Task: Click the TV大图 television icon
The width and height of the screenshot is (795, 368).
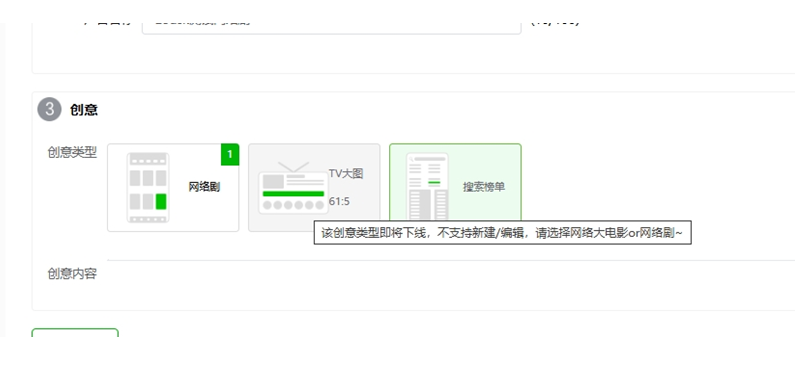Action: coord(293,188)
